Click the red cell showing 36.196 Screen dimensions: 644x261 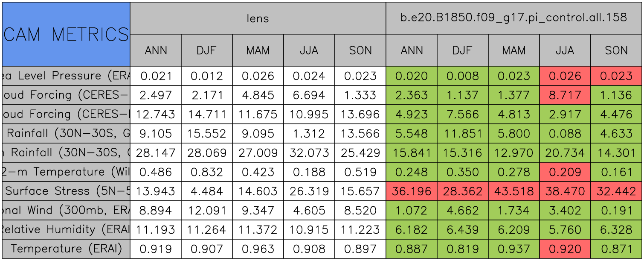coord(412,191)
